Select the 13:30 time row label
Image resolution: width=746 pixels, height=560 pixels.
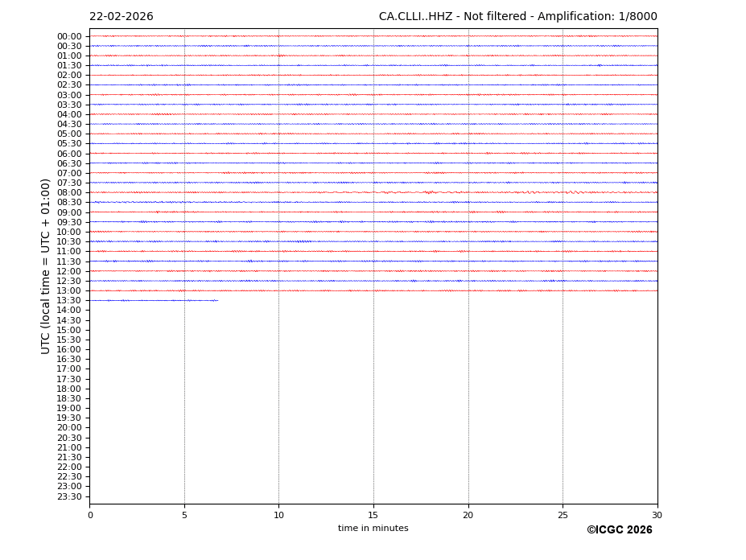[69, 301]
